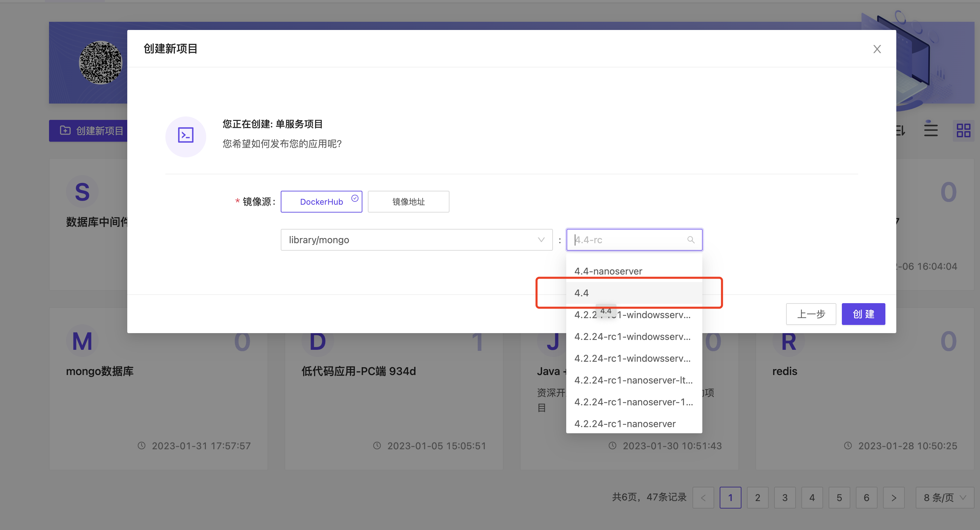Select the grid view icon at top right
Image resolution: width=980 pixels, height=530 pixels.
coord(963,130)
